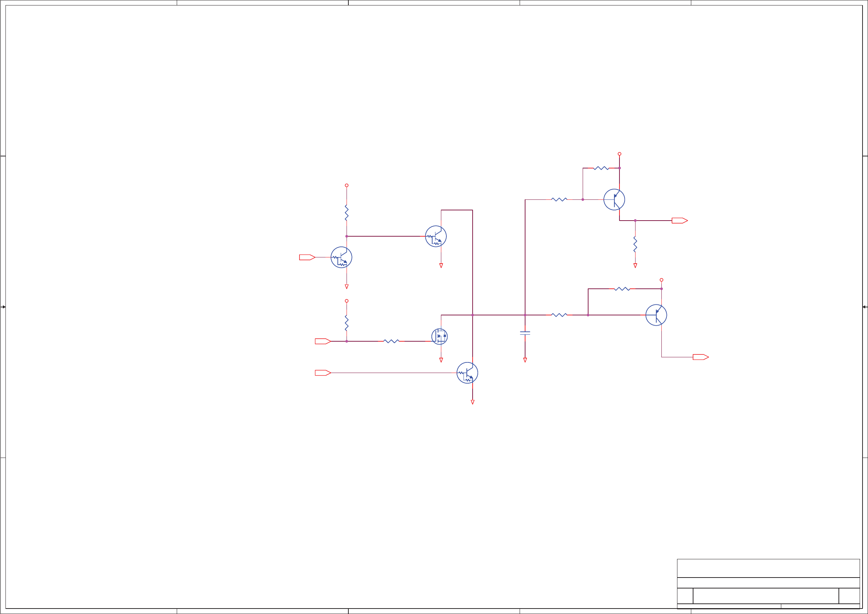The width and height of the screenshot is (868, 614).
Task: Select the upper-right PNP transistor
Action: (x=614, y=199)
